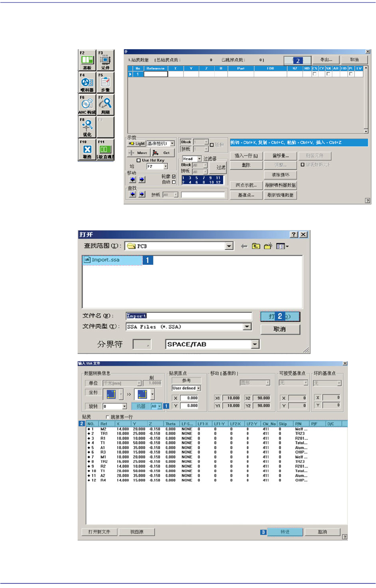Open the F8 优化 optimize panel
Screen dimensions: 376x588
[87, 127]
